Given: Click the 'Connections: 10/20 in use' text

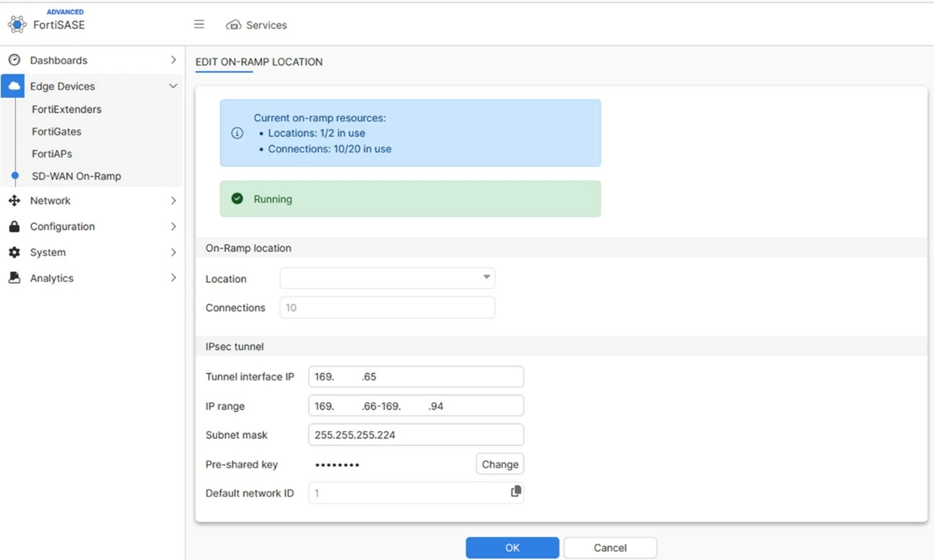Looking at the screenshot, I should (330, 149).
